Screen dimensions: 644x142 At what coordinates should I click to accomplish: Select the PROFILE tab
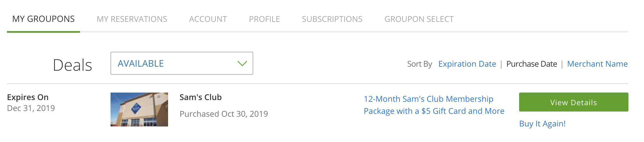(x=264, y=19)
